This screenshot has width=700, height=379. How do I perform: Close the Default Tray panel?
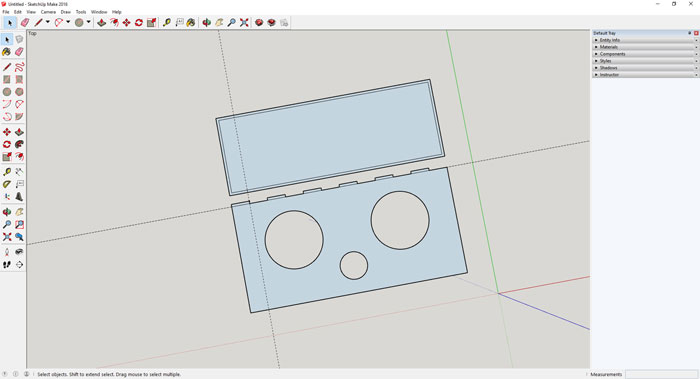point(696,33)
